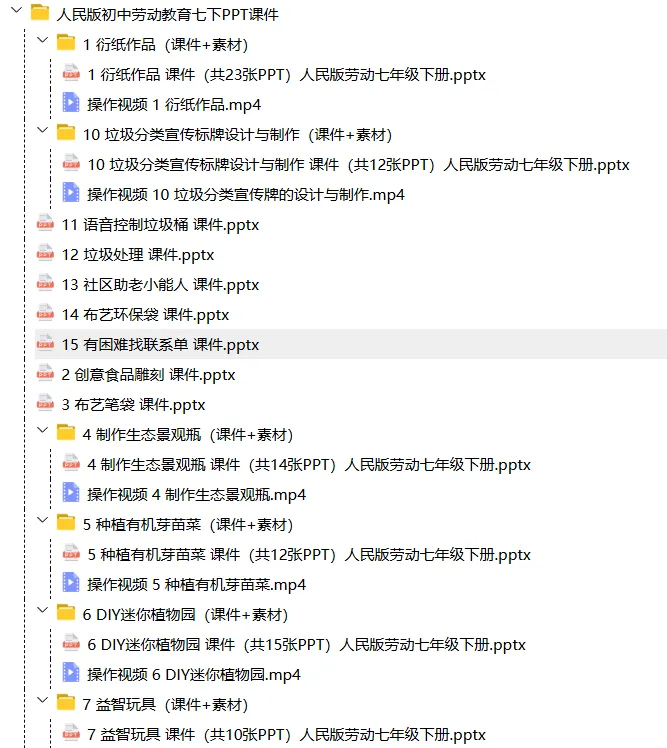Screen dimensions: 667x748
Task: Collapse the 1 衍纸作品 folder chevron
Action: [x=42, y=40]
